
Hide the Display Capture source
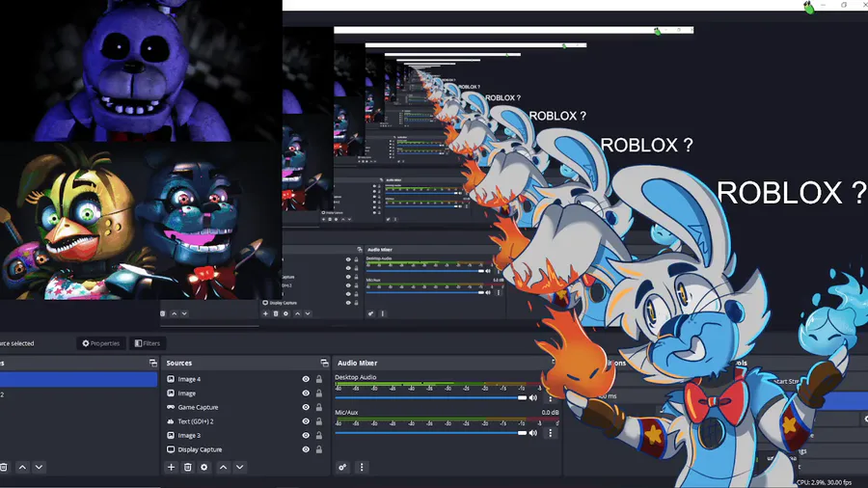(x=306, y=449)
